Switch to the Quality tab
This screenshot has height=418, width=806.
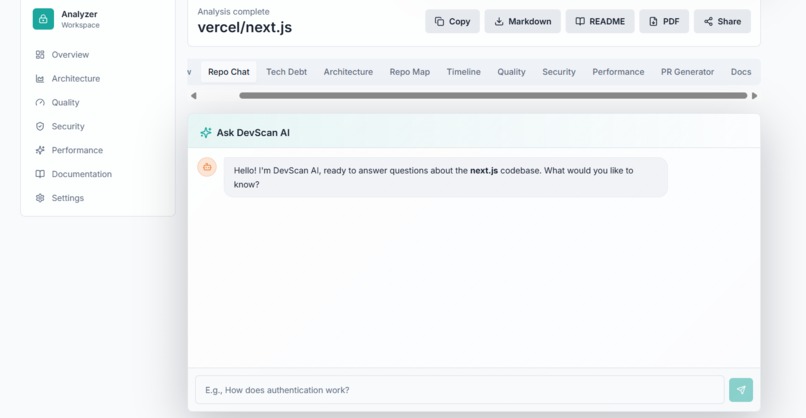pos(511,72)
